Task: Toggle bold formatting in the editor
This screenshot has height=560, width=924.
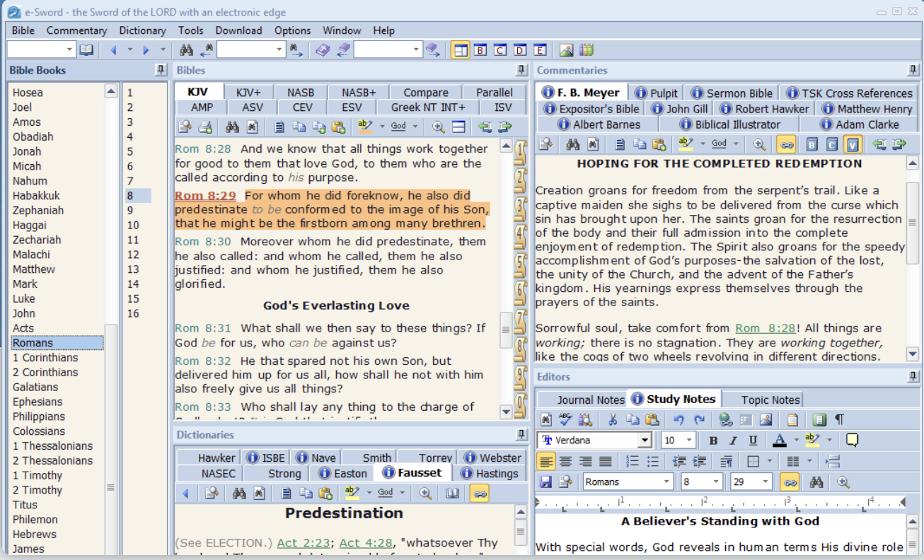Action: click(x=713, y=441)
